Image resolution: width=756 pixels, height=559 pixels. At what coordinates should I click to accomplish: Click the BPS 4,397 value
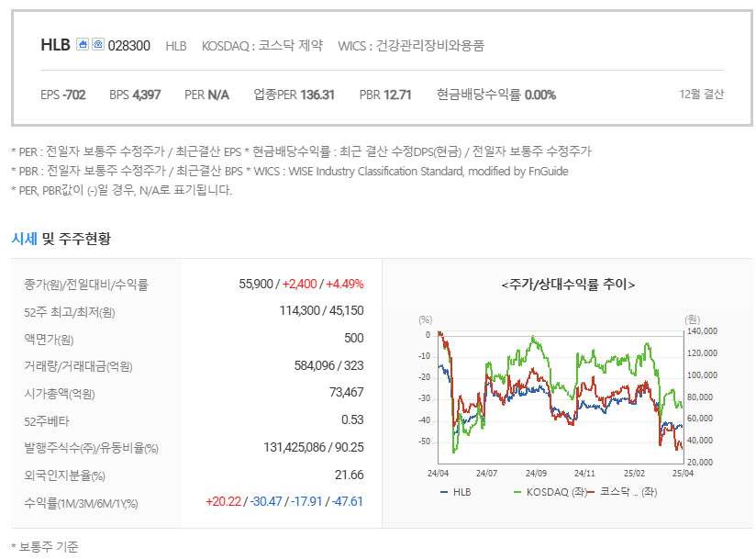[135, 95]
